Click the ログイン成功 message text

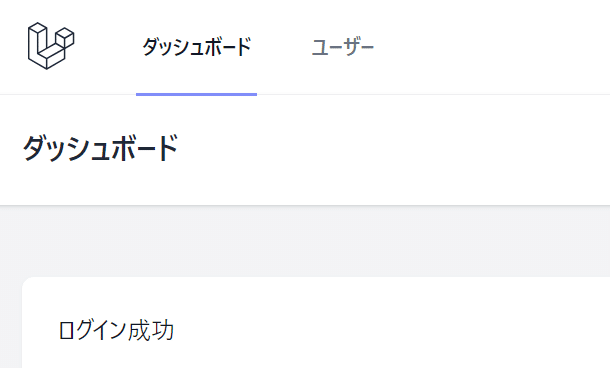(x=116, y=331)
